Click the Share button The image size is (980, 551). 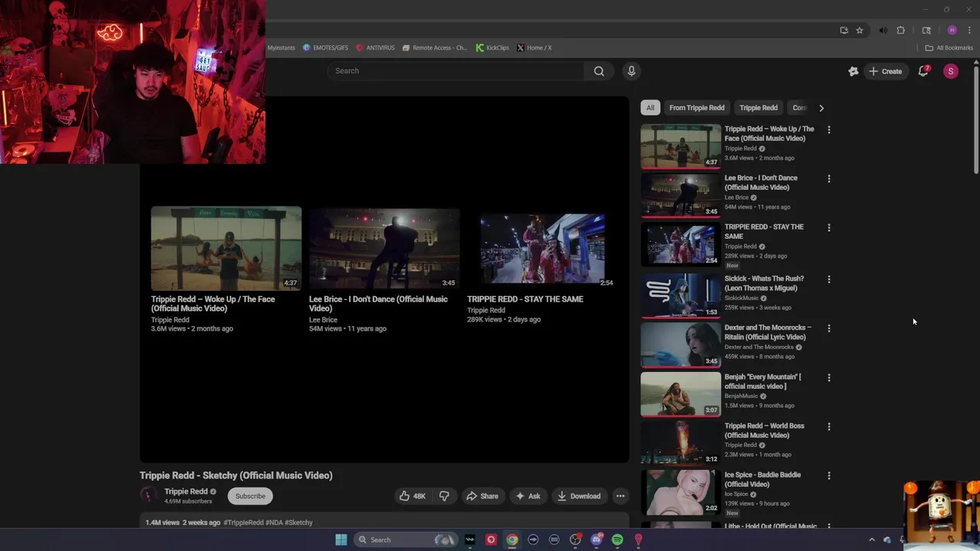482,496
